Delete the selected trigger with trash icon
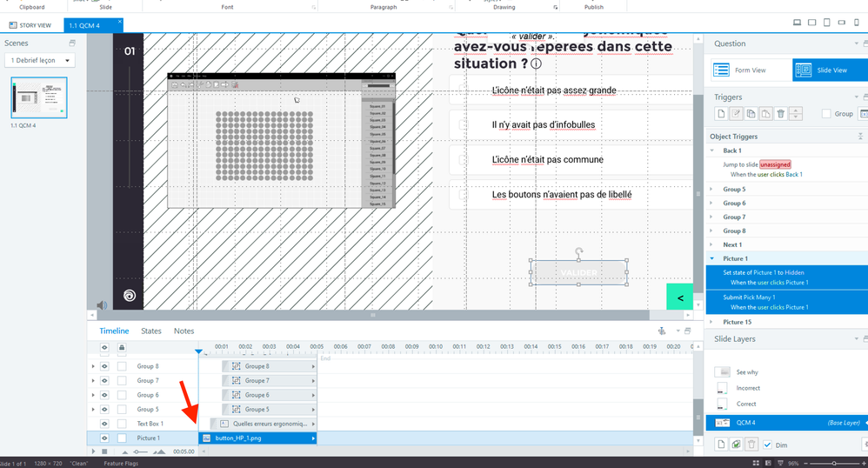 [x=780, y=114]
